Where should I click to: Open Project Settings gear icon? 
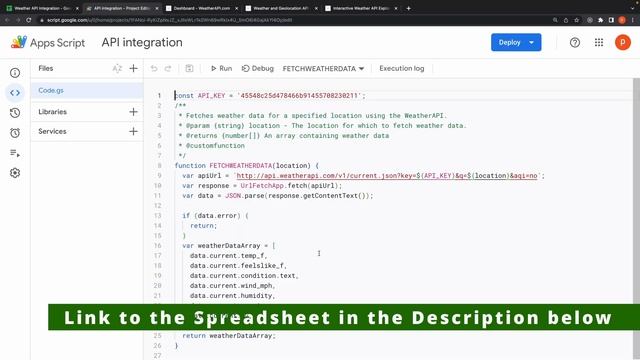[x=15, y=173]
